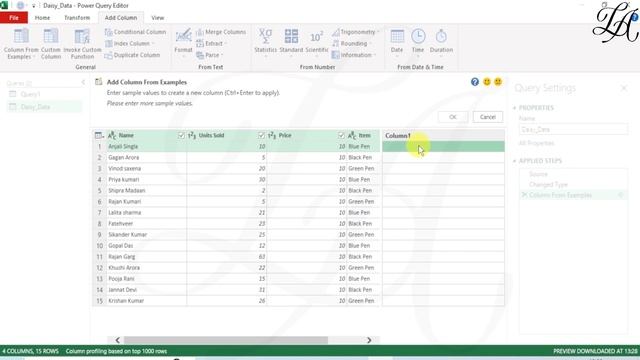Toggle Units Sold column checkbox
This screenshot has width=640, height=360.
tap(261, 135)
